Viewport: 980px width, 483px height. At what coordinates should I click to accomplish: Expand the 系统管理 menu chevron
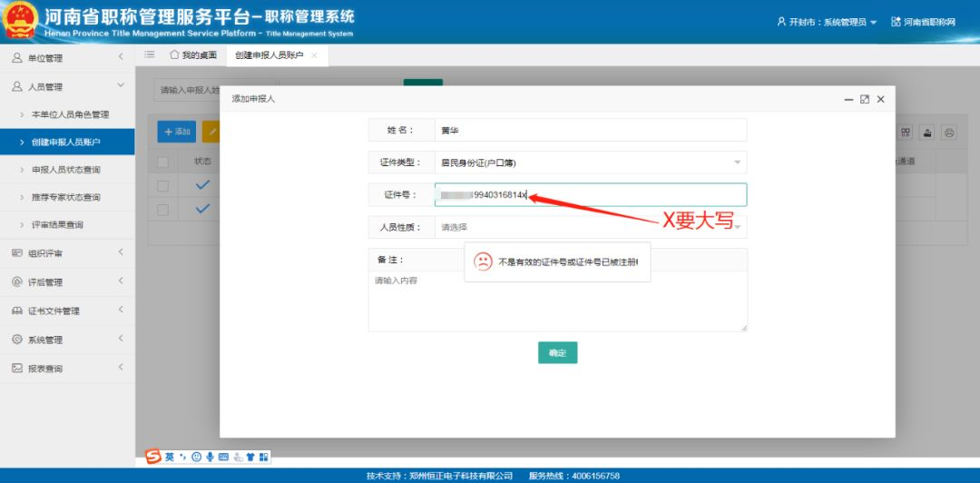121,339
